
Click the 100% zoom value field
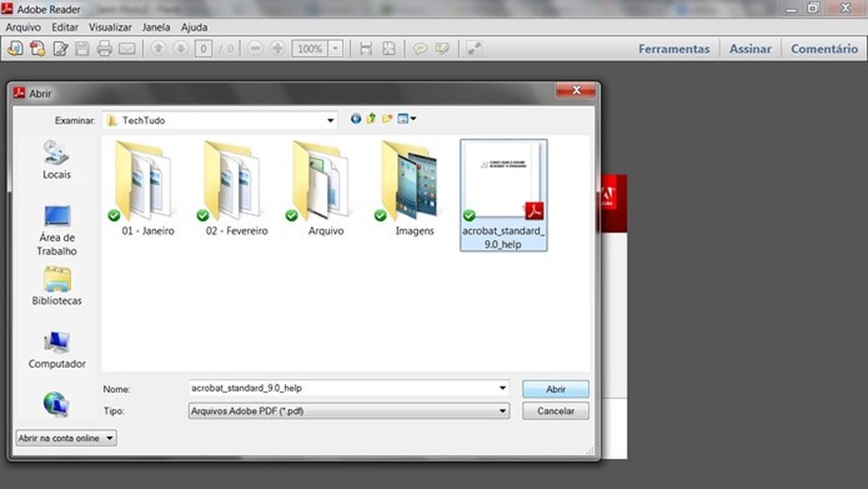(x=310, y=49)
